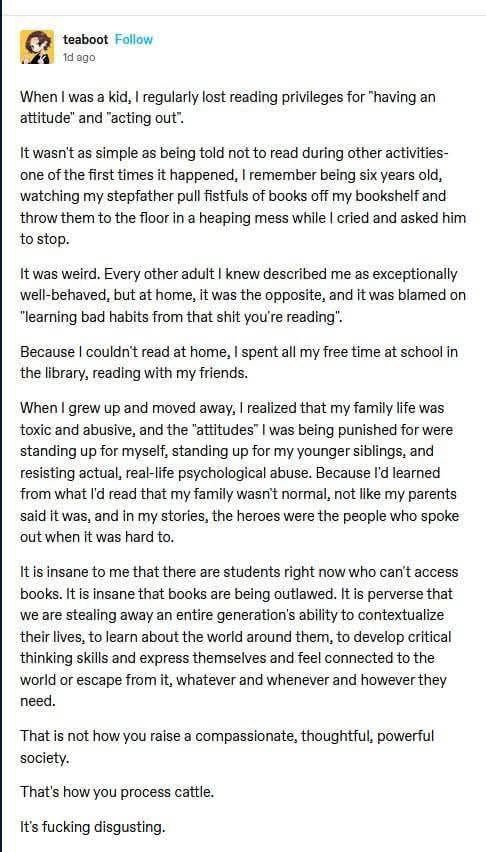Click the final line 'It's fucking disgusting.'

(x=92, y=828)
